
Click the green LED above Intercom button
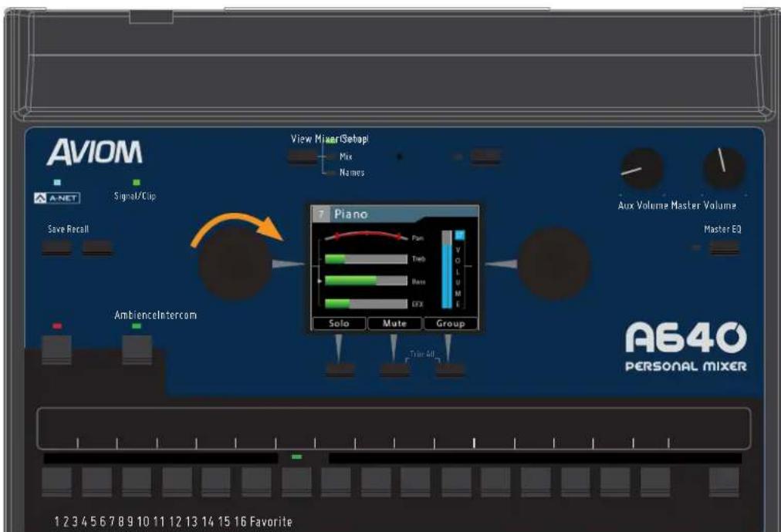137,326
